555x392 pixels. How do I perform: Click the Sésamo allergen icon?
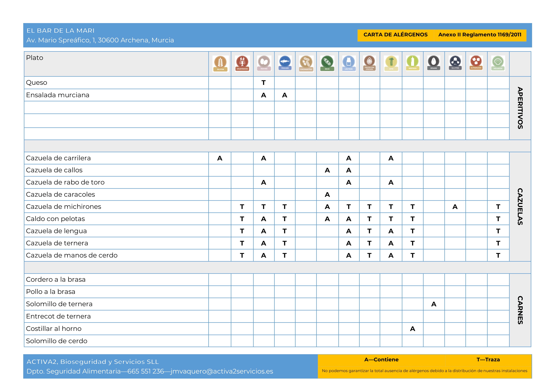434,63
